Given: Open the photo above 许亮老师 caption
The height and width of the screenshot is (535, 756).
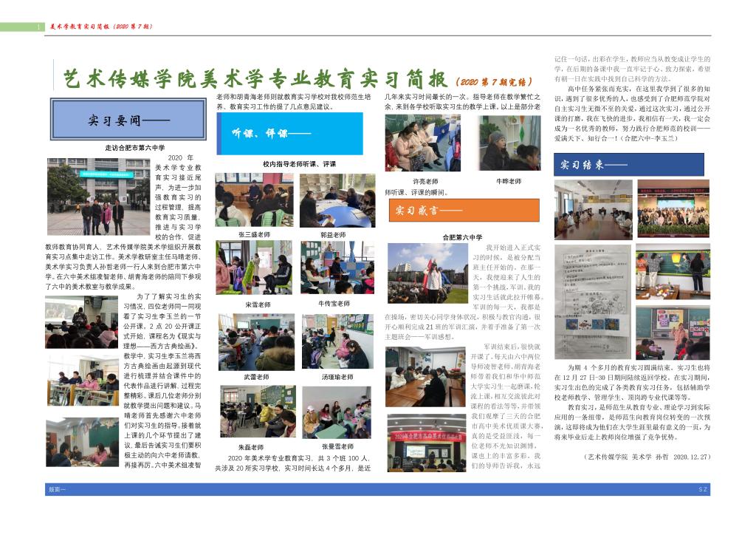Looking at the screenshot, I should [x=423, y=143].
